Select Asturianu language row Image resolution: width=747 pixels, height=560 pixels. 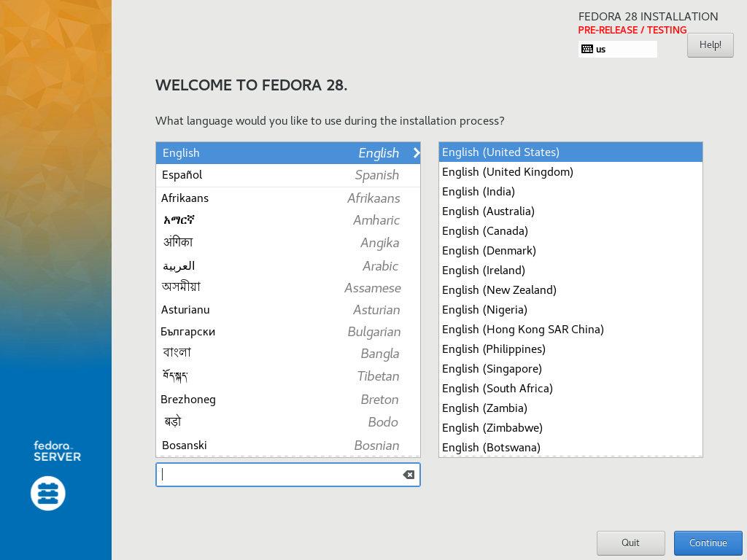[287, 309]
